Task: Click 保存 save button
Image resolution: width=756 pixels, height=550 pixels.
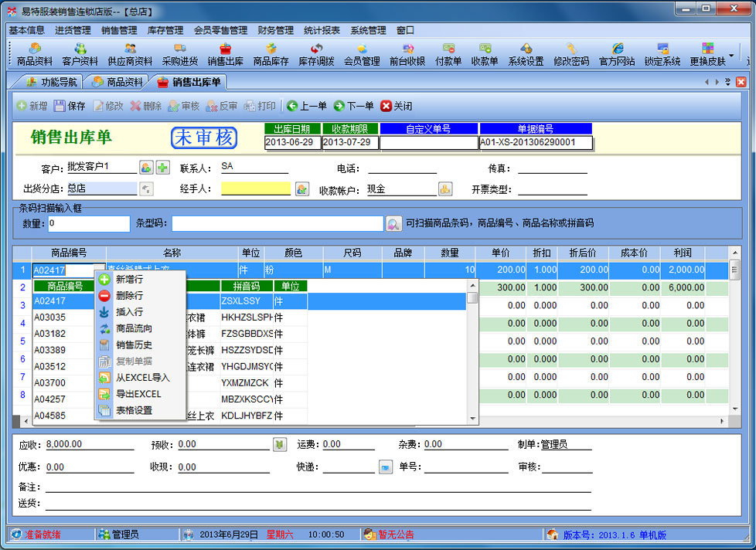Action: [x=70, y=106]
